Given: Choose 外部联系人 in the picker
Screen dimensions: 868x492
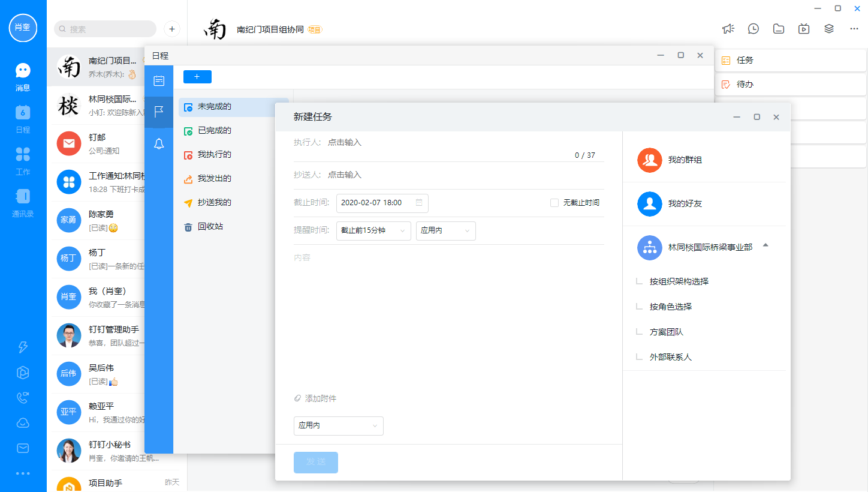Looking at the screenshot, I should tap(671, 357).
